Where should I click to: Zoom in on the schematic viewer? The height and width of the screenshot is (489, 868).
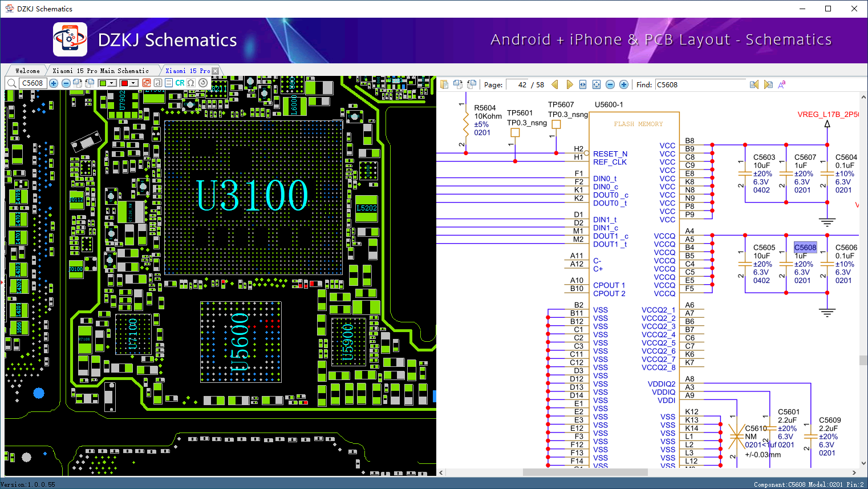tap(624, 84)
